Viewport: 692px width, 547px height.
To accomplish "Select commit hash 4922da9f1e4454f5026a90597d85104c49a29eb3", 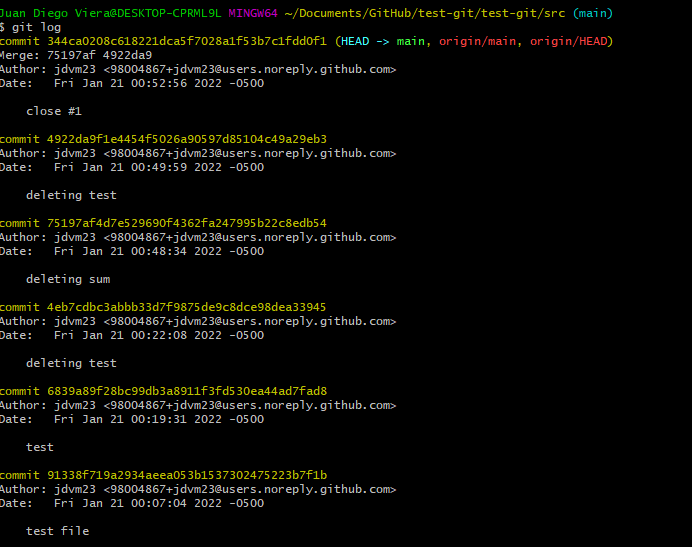I will [187, 140].
